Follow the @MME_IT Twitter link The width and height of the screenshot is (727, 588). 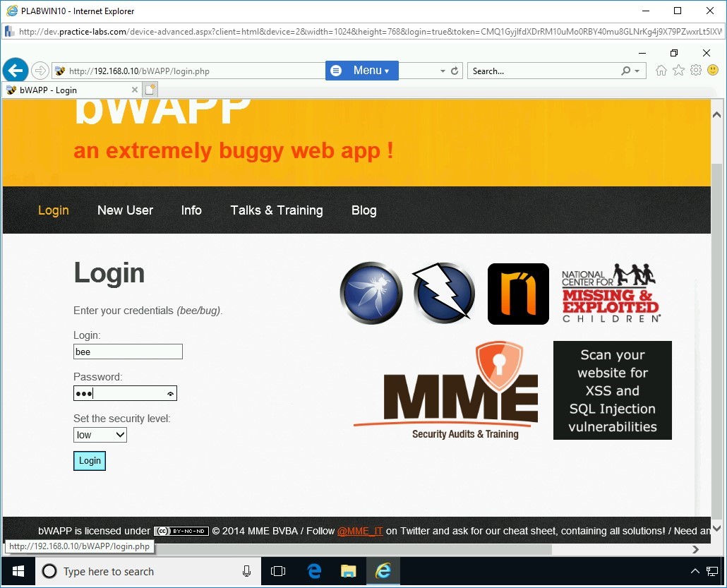click(x=360, y=531)
